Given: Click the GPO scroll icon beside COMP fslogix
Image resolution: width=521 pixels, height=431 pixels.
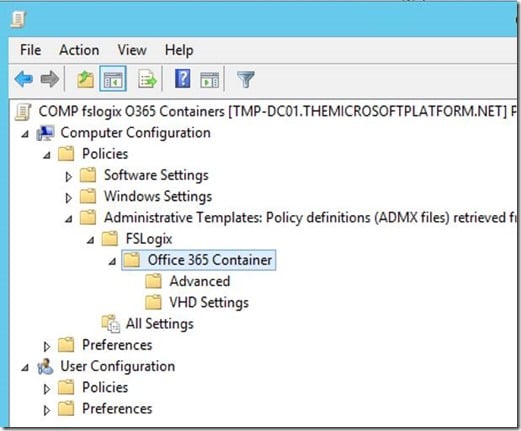Looking at the screenshot, I should (23, 112).
